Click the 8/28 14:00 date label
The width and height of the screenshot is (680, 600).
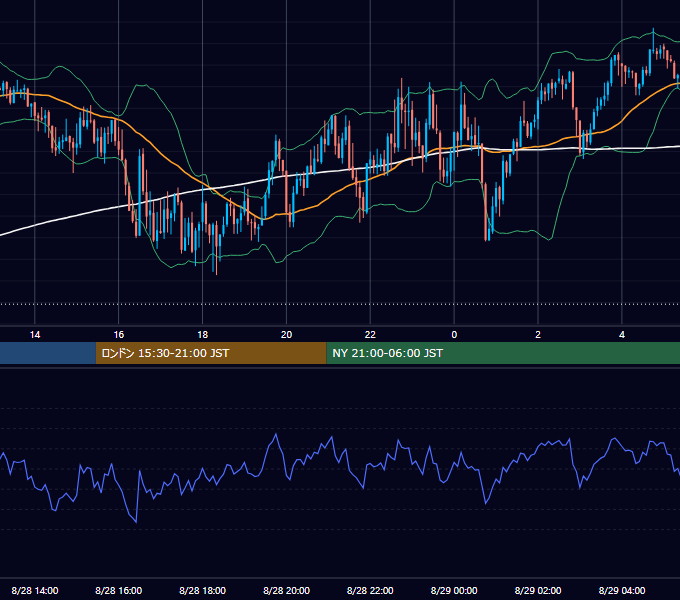click(x=35, y=590)
